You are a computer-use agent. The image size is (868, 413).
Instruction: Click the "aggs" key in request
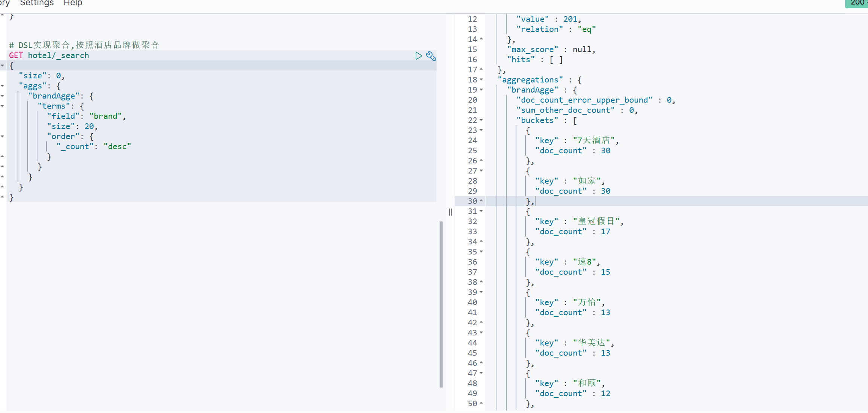click(x=33, y=86)
